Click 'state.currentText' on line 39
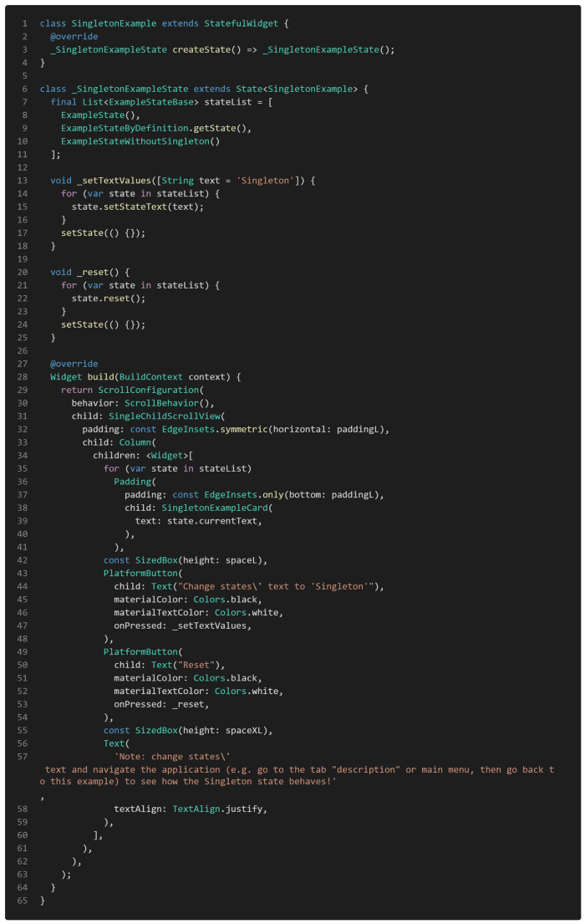Image resolution: width=585 pixels, height=924 pixels. click(x=213, y=521)
